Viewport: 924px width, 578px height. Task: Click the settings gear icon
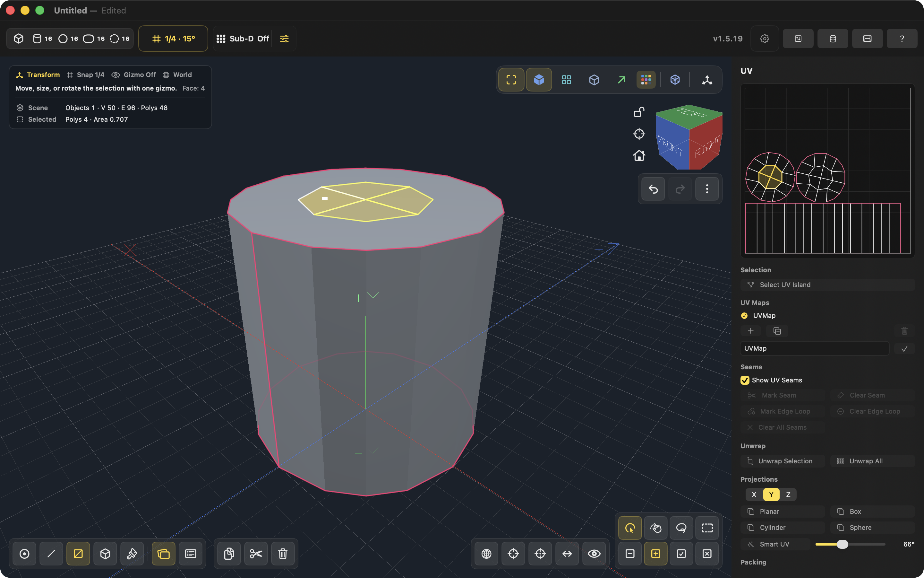tap(765, 39)
